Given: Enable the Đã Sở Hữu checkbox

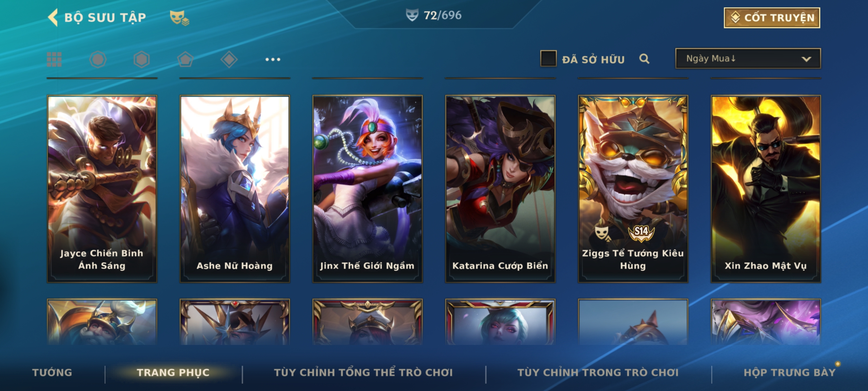Looking at the screenshot, I should 548,59.
